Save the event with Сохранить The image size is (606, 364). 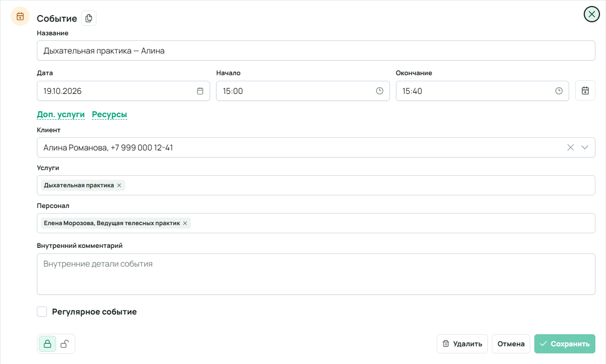click(565, 344)
